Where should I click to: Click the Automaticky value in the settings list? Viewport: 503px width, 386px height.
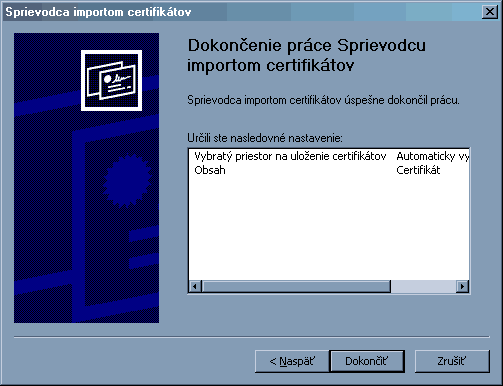[432, 156]
